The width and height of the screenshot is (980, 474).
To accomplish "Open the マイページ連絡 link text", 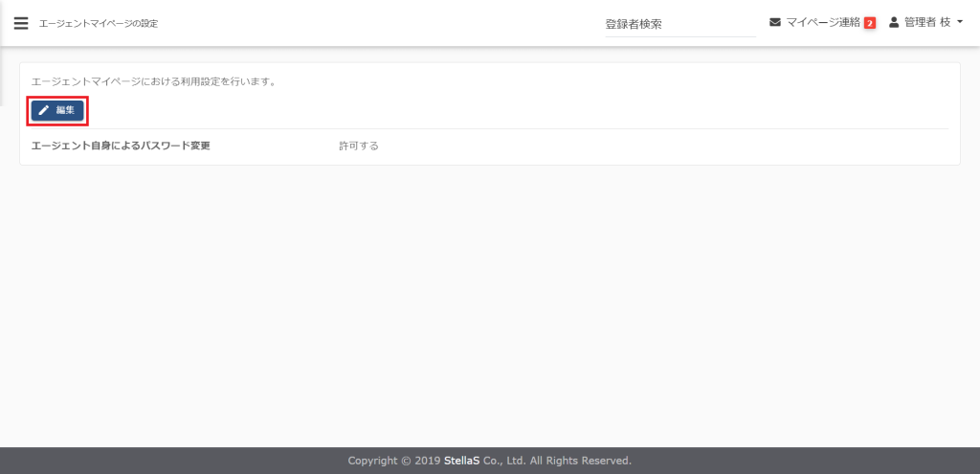I will pos(823,22).
